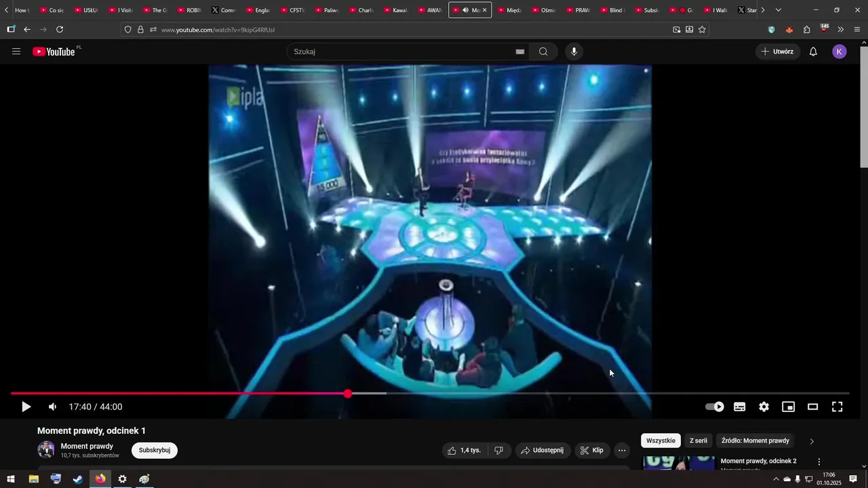
Task: Open the YouTube hamburger guide menu
Action: click(x=16, y=52)
